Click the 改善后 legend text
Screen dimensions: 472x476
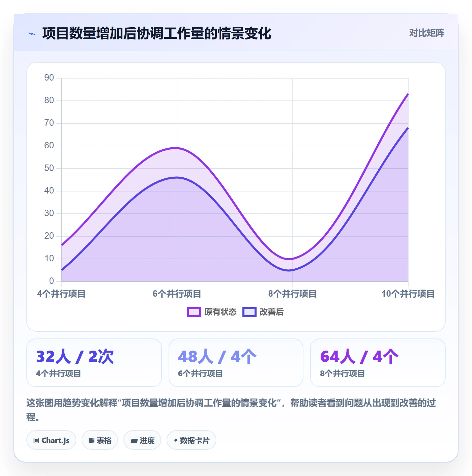(x=272, y=312)
